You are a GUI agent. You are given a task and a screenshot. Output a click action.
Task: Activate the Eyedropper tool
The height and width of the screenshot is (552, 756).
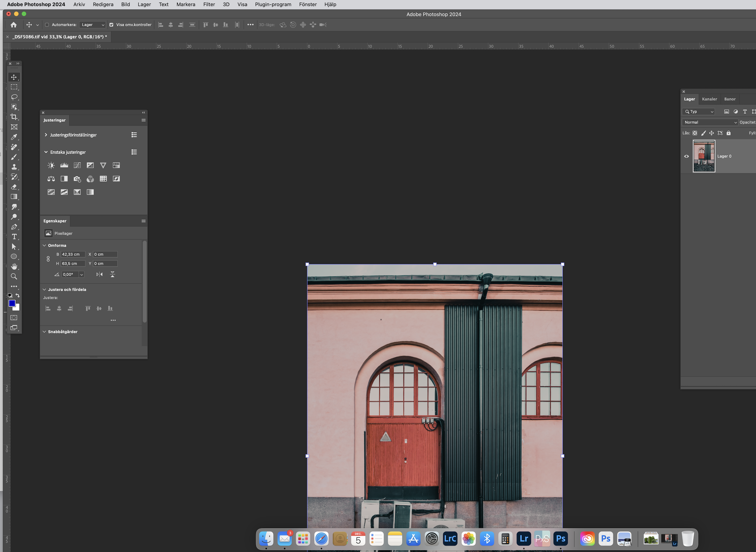click(14, 137)
